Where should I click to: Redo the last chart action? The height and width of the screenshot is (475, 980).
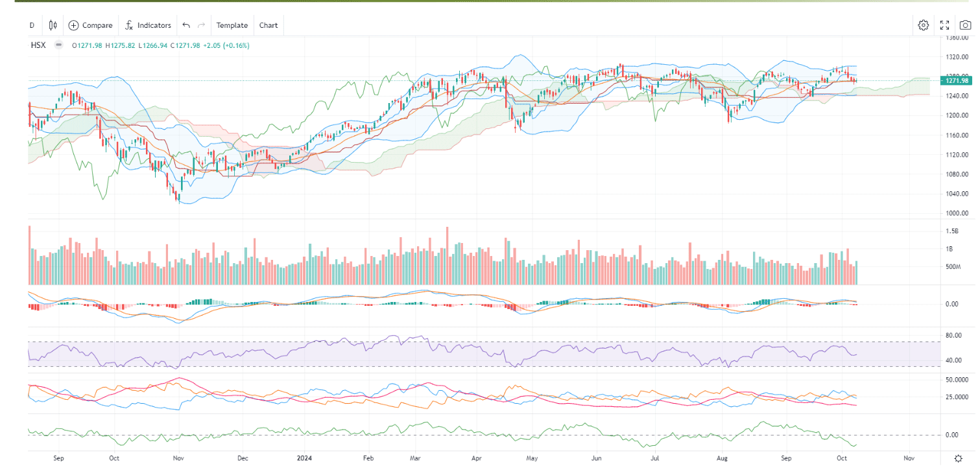[201, 25]
